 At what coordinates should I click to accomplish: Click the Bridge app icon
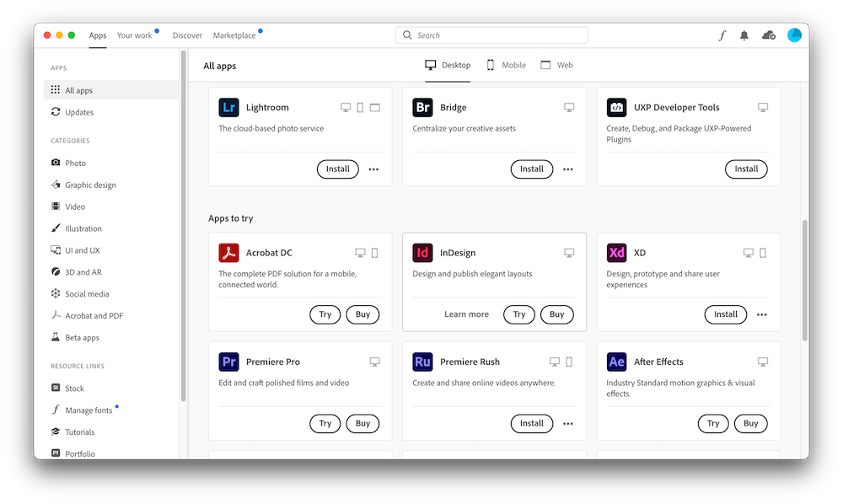[x=422, y=107]
